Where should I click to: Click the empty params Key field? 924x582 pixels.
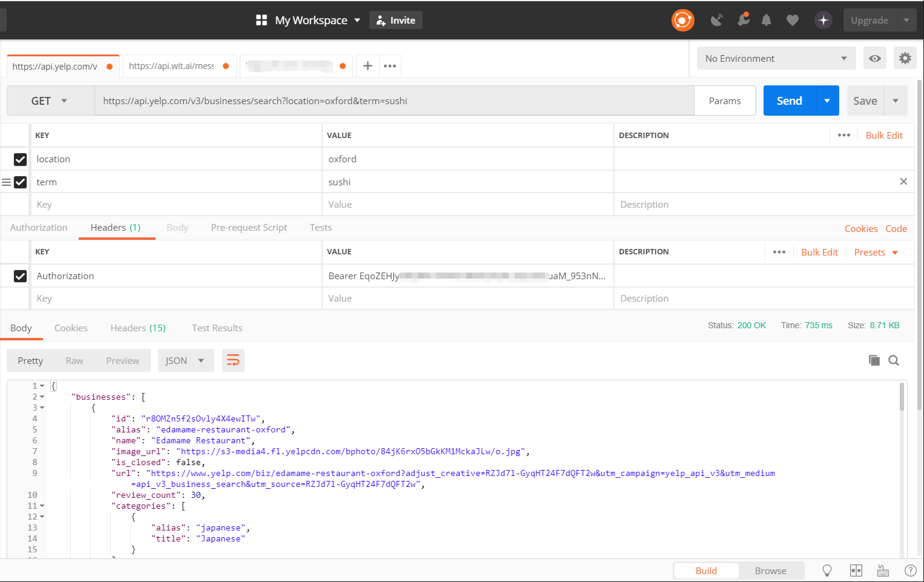pyautogui.click(x=176, y=205)
